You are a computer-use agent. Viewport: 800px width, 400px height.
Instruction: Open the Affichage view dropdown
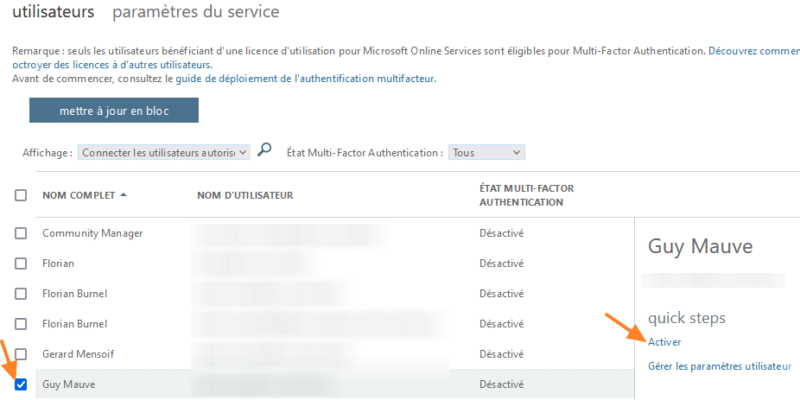coord(164,153)
